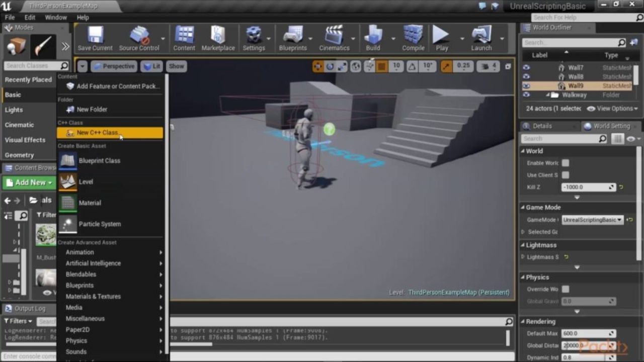Collapse the Lightmass section
This screenshot has width=644, height=362.
coord(523,245)
